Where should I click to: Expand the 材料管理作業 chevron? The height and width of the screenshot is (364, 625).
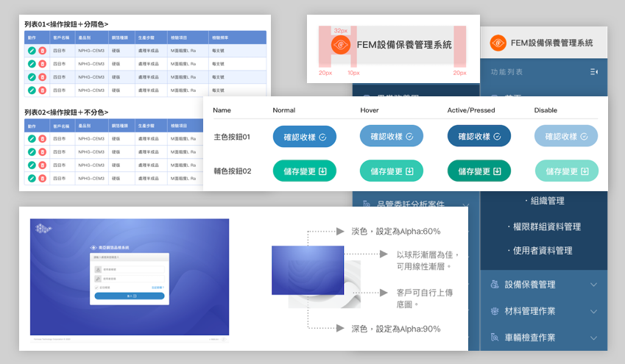click(x=593, y=312)
